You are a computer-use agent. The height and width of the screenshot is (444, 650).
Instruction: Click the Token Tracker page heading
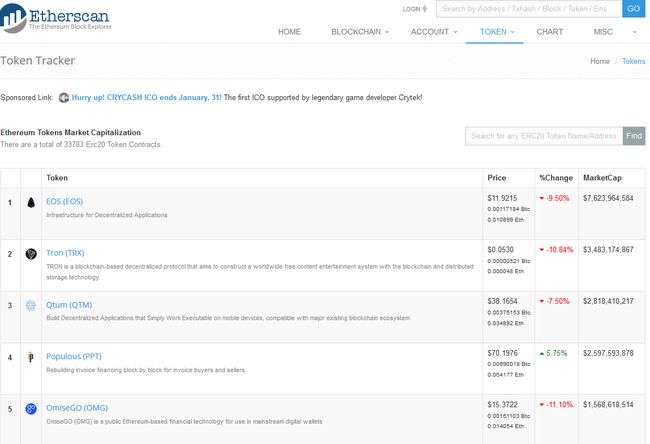[x=38, y=61]
